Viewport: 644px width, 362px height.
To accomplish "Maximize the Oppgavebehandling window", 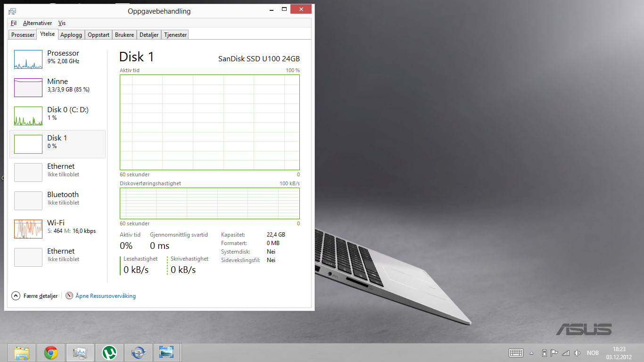I will pyautogui.click(x=284, y=9).
